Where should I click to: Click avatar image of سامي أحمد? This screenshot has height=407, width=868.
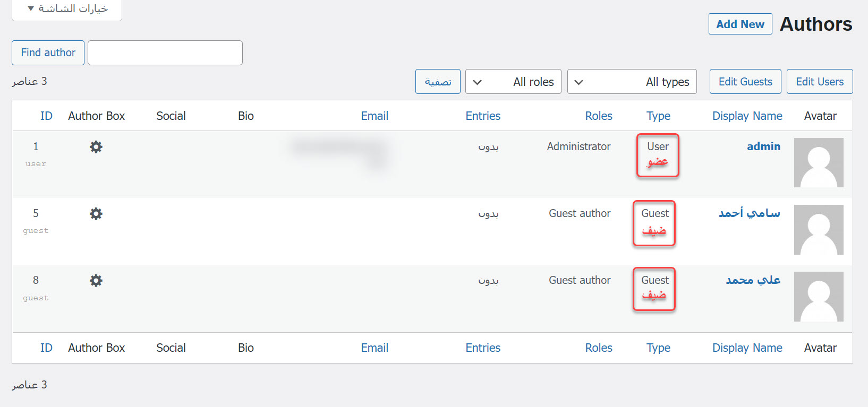pos(818,230)
